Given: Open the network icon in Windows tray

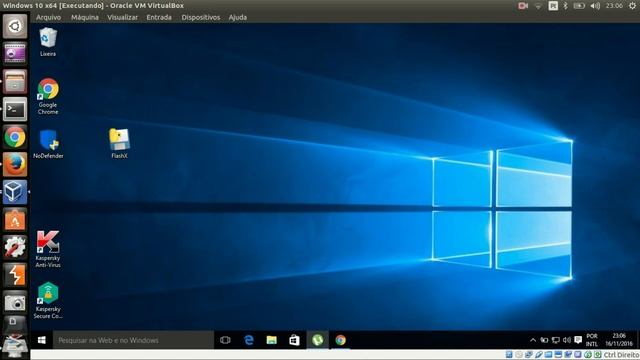Looking at the screenshot, I should [x=556, y=340].
